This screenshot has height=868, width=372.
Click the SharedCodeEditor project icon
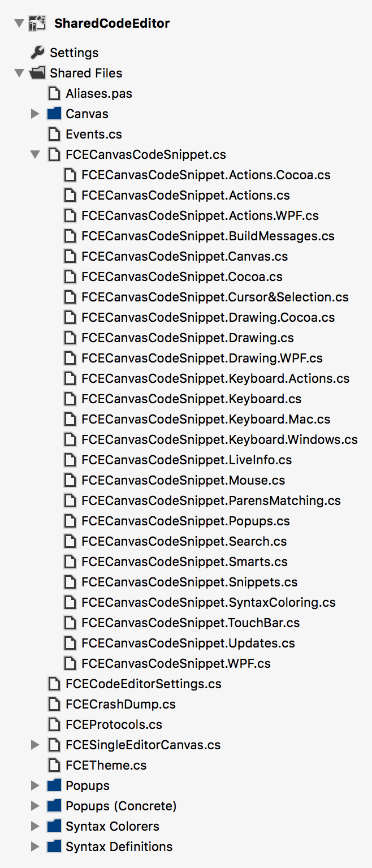pyautogui.click(x=37, y=23)
